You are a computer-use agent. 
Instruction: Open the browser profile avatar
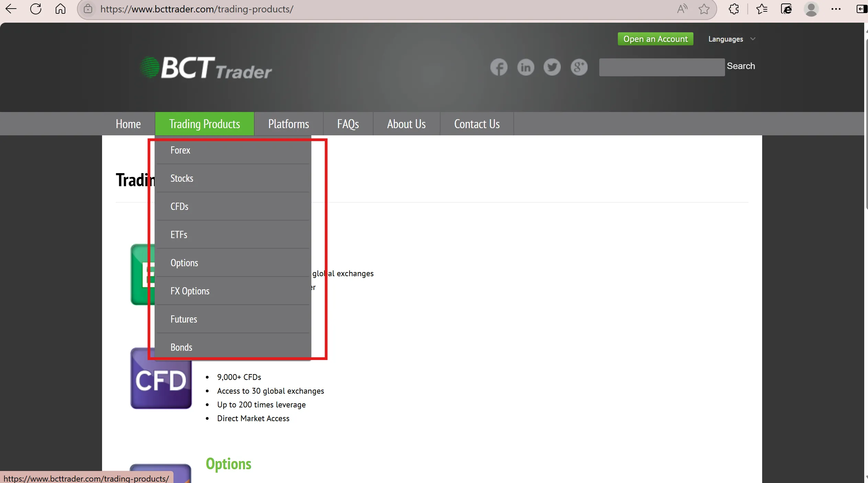tap(811, 9)
